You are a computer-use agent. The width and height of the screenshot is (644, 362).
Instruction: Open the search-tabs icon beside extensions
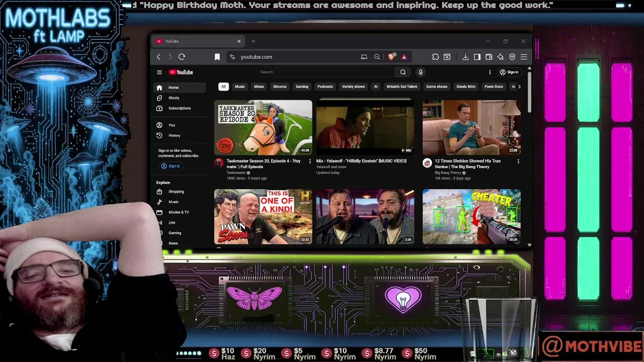click(447, 57)
